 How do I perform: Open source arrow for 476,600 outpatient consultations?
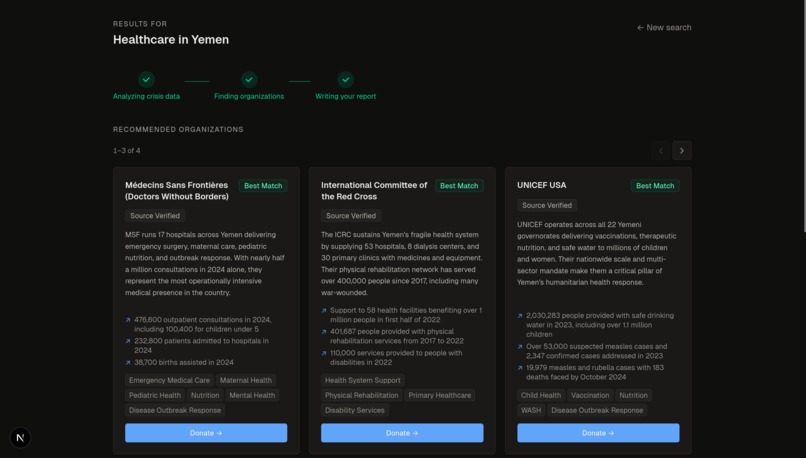point(128,320)
